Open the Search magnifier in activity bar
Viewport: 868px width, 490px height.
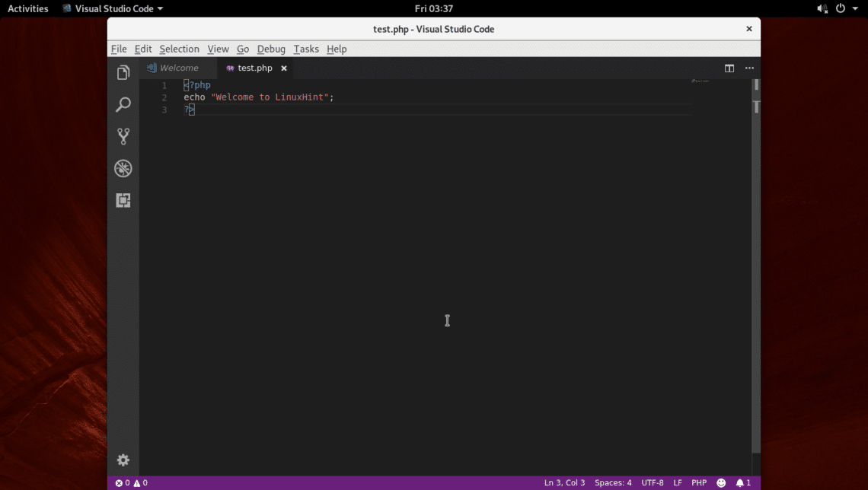(x=123, y=105)
